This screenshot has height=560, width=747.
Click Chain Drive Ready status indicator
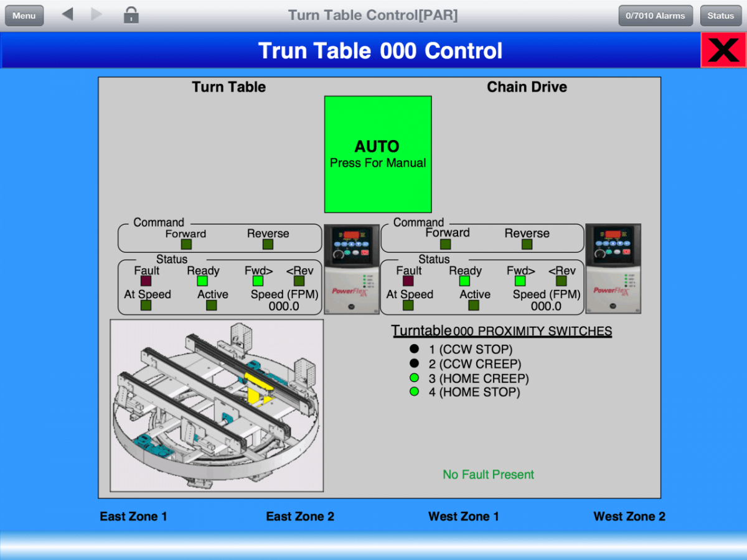point(464,281)
